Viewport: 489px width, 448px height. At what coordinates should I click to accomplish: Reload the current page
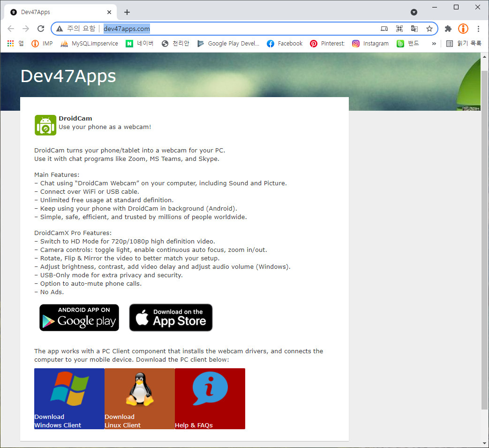[x=41, y=29]
